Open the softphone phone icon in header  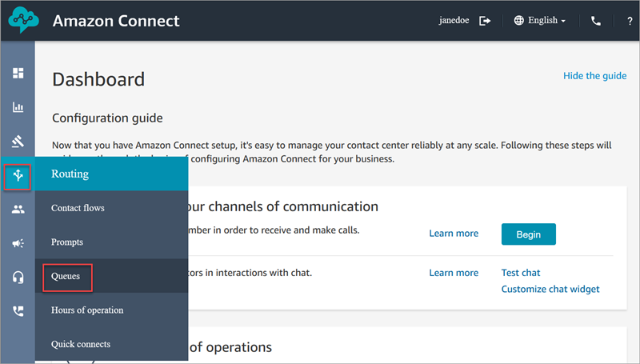pyautogui.click(x=596, y=21)
